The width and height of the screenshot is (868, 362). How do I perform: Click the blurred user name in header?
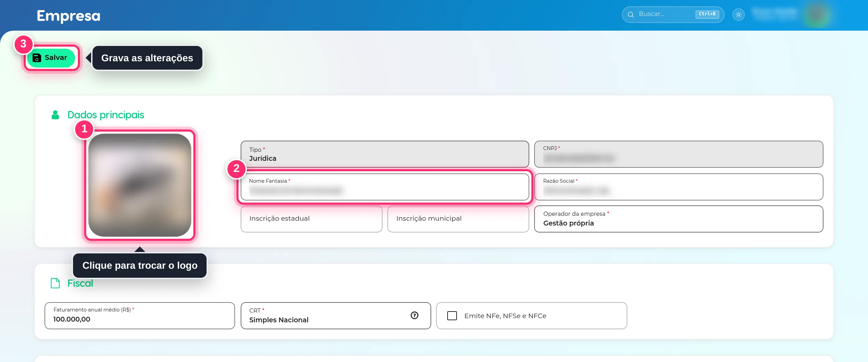[774, 14]
